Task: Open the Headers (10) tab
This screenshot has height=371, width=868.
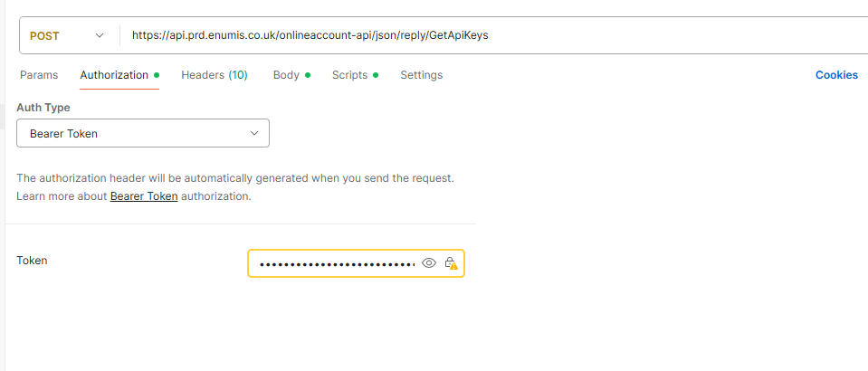Action: [x=215, y=75]
